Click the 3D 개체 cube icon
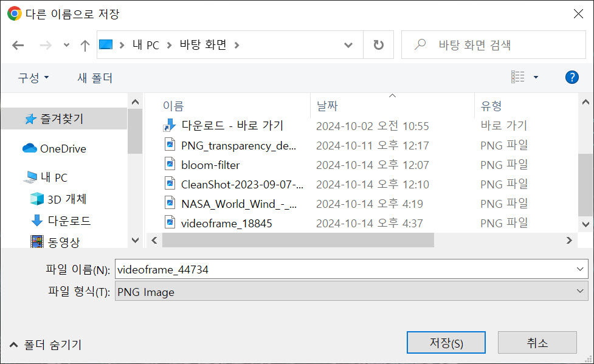Image resolution: width=594 pixels, height=364 pixels. [x=36, y=199]
